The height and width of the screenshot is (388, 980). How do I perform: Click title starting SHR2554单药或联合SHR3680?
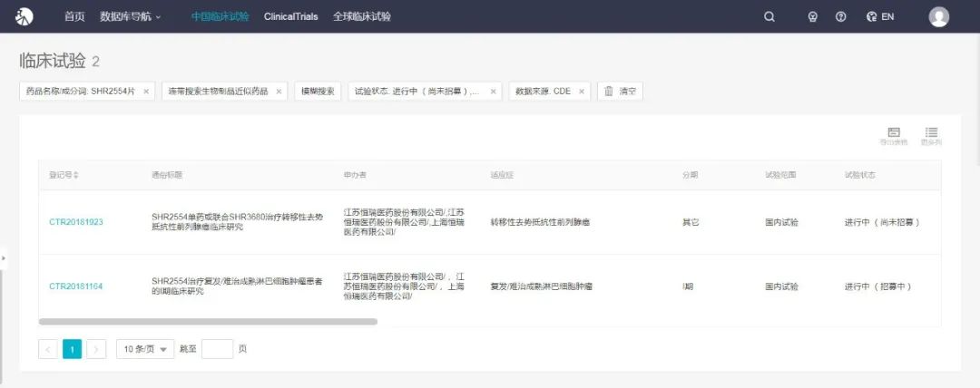pos(238,222)
